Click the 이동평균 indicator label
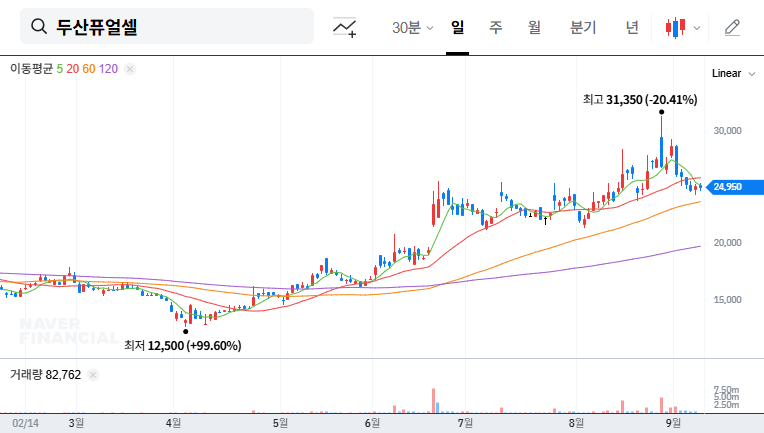Viewport: 764px width, 433px height. pyautogui.click(x=31, y=69)
